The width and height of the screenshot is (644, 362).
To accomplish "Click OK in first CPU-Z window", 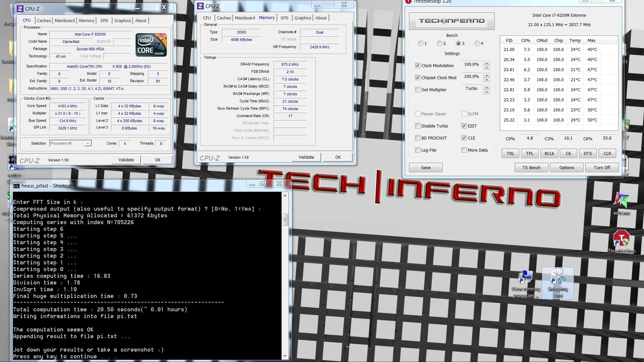I will pos(158,160).
